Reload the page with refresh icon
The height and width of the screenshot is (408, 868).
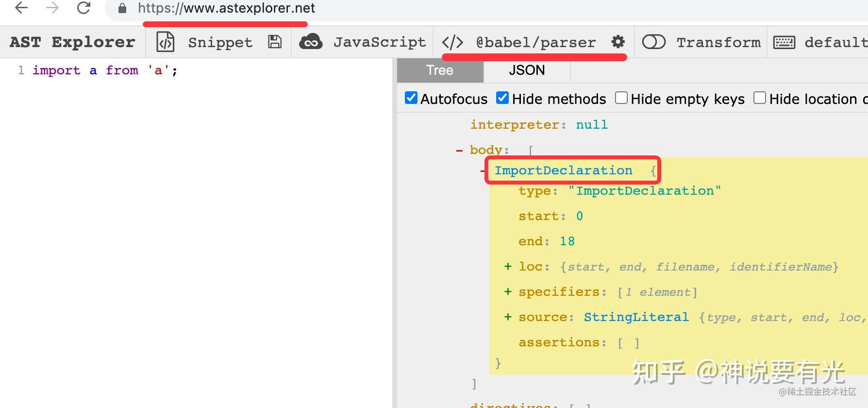(83, 8)
